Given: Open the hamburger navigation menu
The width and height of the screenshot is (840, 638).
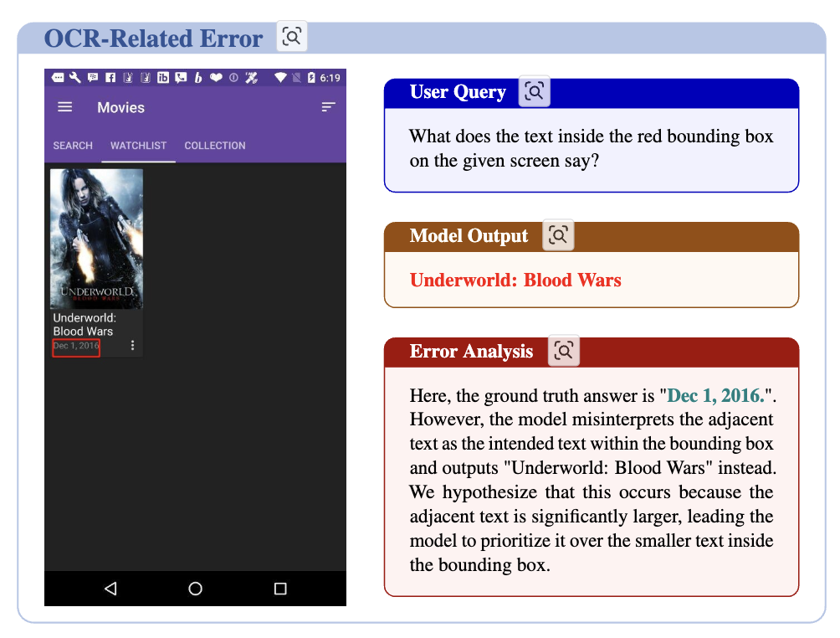Looking at the screenshot, I should pos(64,107).
